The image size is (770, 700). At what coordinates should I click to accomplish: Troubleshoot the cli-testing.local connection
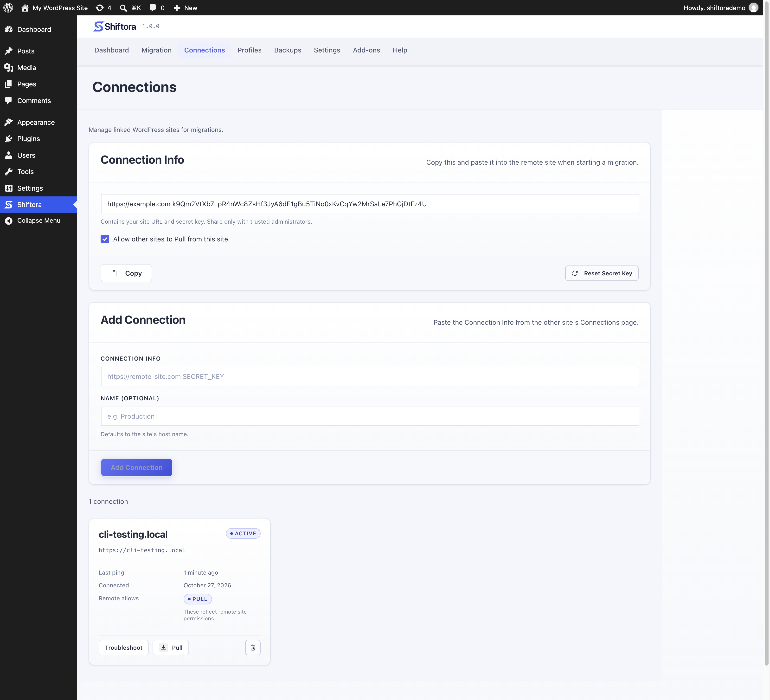(124, 647)
